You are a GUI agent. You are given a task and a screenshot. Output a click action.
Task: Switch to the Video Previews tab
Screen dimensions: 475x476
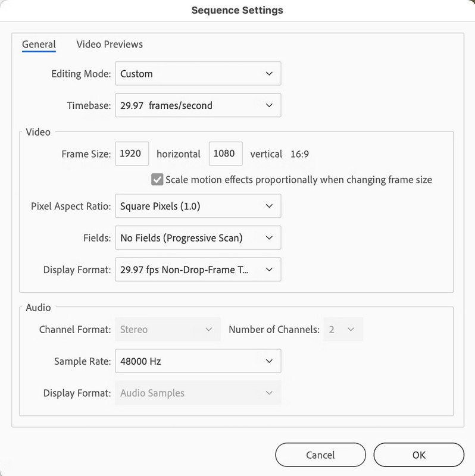[x=110, y=44]
